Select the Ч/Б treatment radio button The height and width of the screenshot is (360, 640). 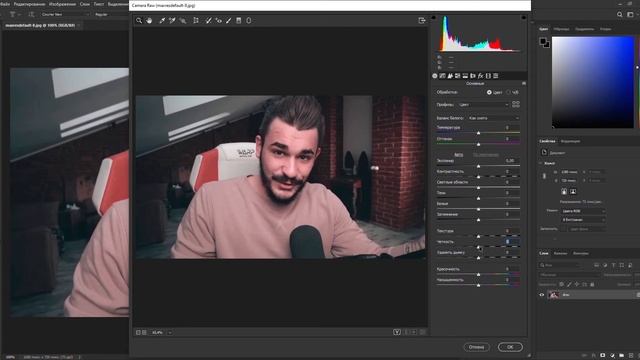coord(508,92)
